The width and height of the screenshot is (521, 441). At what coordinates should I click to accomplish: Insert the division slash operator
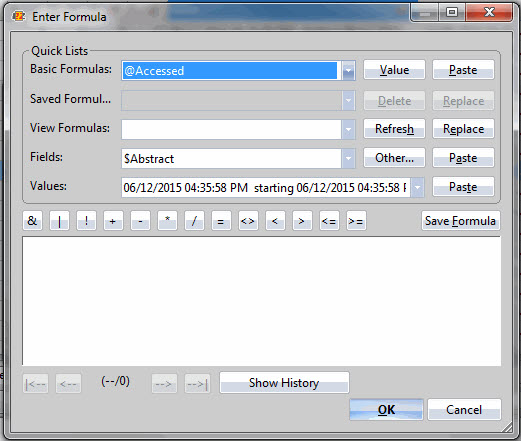pyautogui.click(x=194, y=221)
